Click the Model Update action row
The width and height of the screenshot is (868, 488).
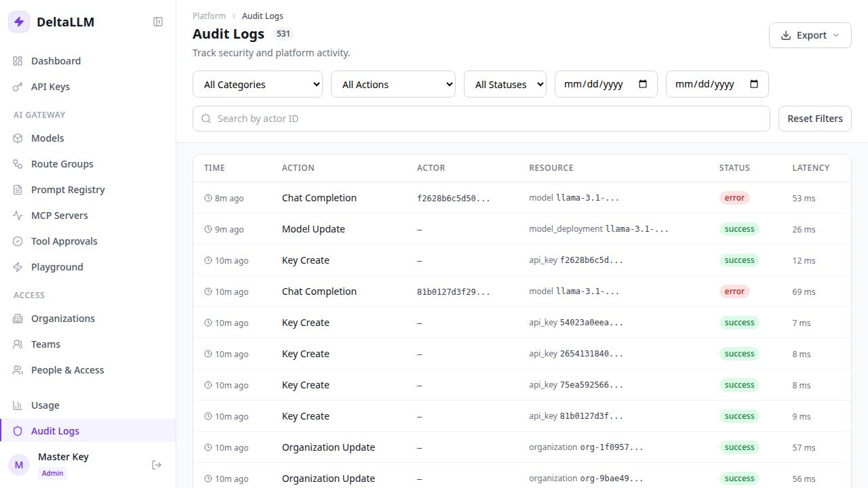(522, 229)
